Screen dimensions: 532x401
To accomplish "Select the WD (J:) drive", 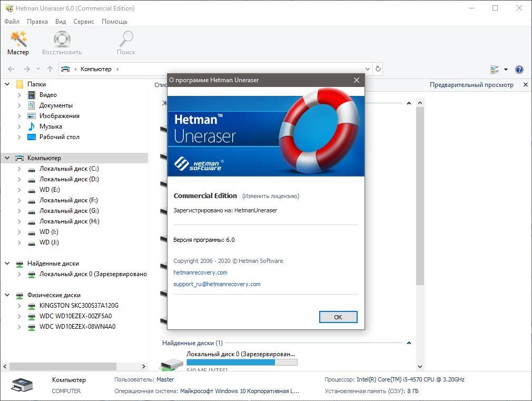I will pos(49,242).
